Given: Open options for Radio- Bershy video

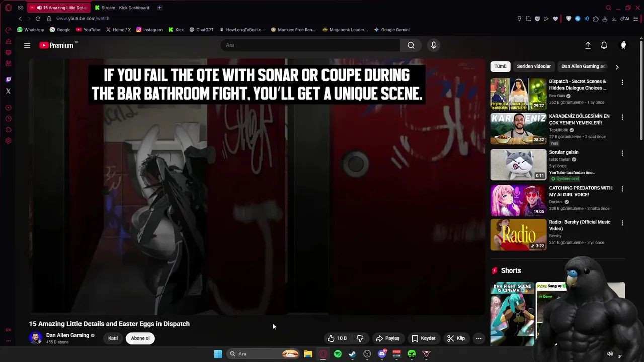Looking at the screenshot, I should tap(622, 223).
